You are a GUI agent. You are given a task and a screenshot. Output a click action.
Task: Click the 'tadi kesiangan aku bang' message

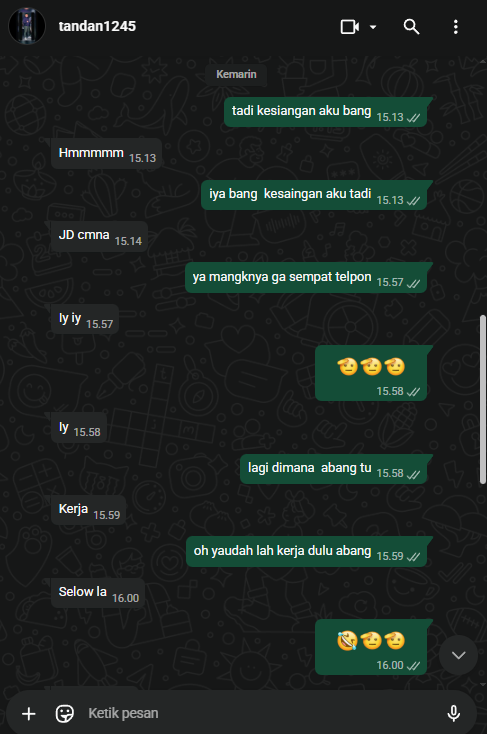point(325,112)
